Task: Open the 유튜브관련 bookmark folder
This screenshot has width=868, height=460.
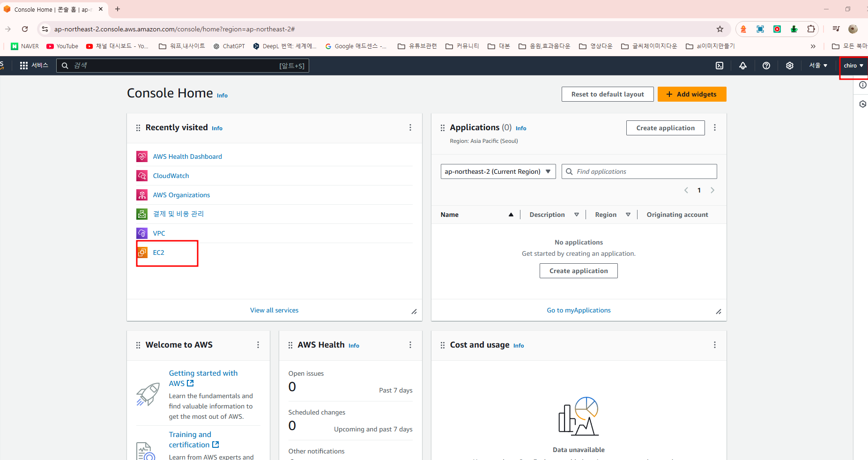Action: point(417,46)
